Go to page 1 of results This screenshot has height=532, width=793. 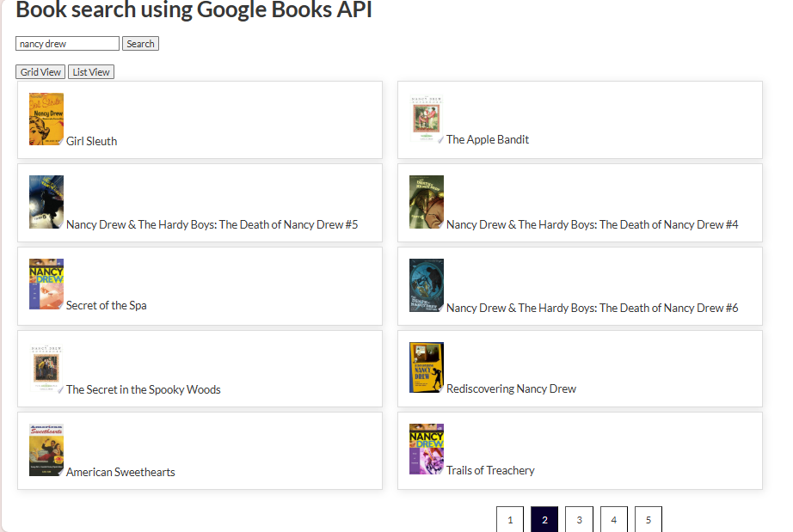pos(510,519)
